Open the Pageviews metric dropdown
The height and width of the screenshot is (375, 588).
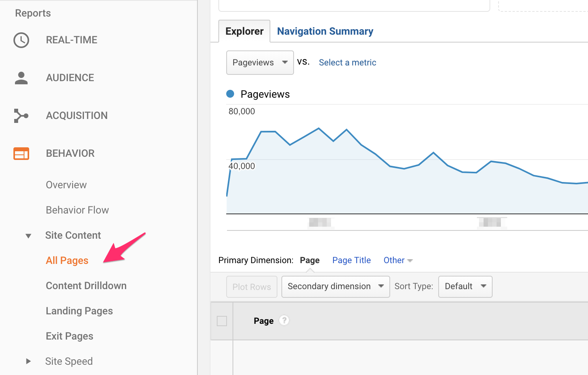click(260, 63)
